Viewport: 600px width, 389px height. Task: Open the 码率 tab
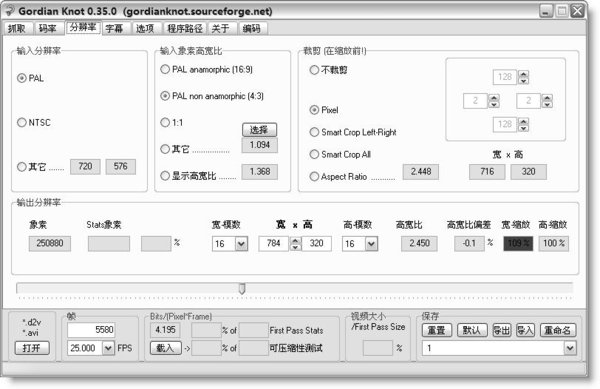(47, 28)
